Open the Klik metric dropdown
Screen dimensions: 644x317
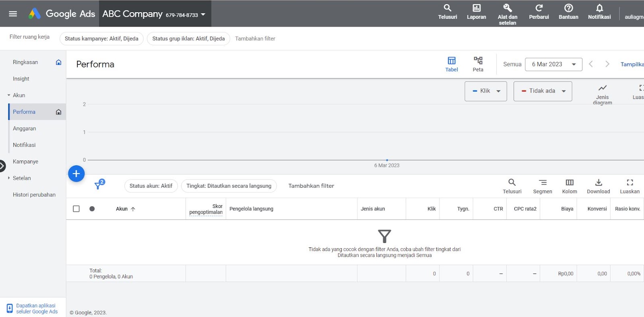[x=485, y=91]
